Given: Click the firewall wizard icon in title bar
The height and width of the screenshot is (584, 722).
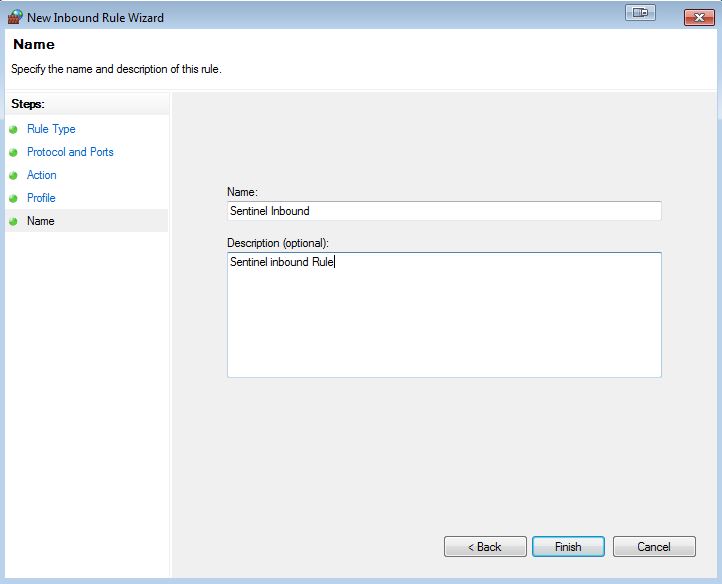Looking at the screenshot, I should 15,17.
